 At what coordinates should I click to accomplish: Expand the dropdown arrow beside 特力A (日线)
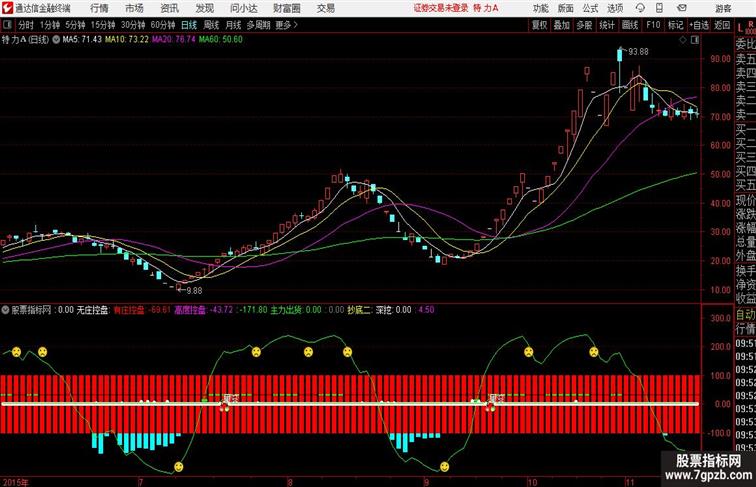(56, 40)
